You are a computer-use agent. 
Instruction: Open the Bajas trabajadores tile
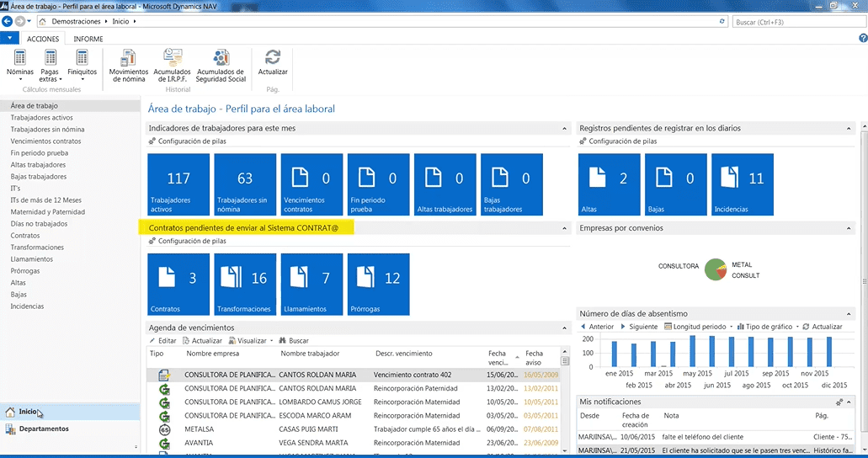pos(512,184)
